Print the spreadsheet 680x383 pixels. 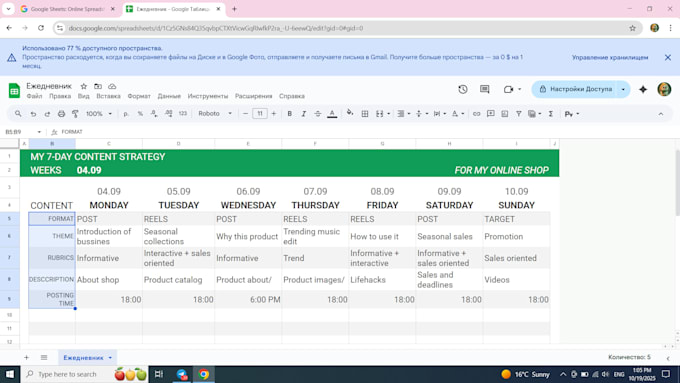click(61, 114)
